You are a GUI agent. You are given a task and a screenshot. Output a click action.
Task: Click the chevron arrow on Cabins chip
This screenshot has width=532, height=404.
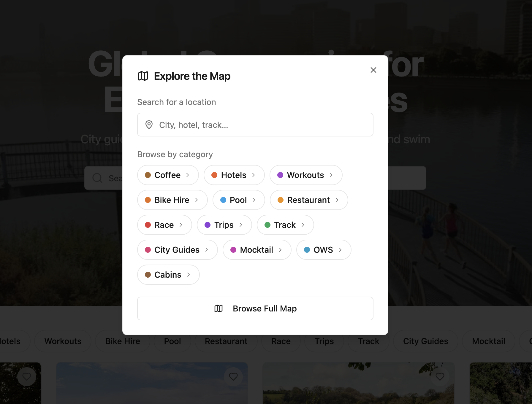point(189,275)
